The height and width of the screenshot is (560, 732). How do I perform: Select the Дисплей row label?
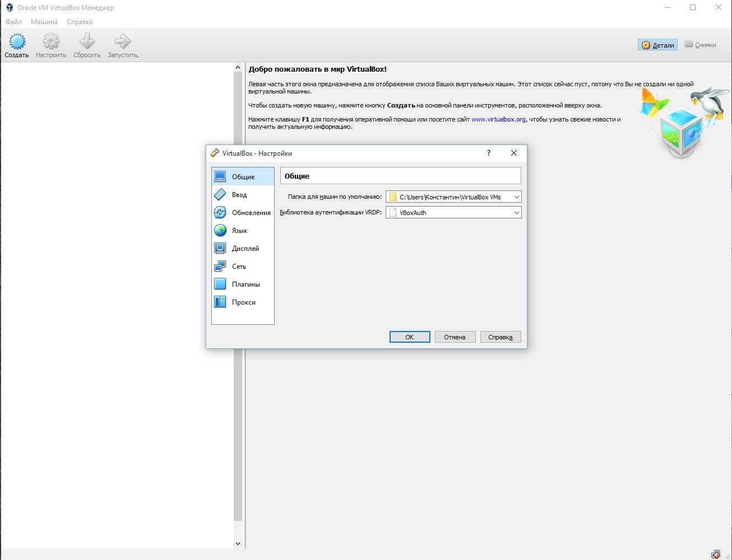245,248
